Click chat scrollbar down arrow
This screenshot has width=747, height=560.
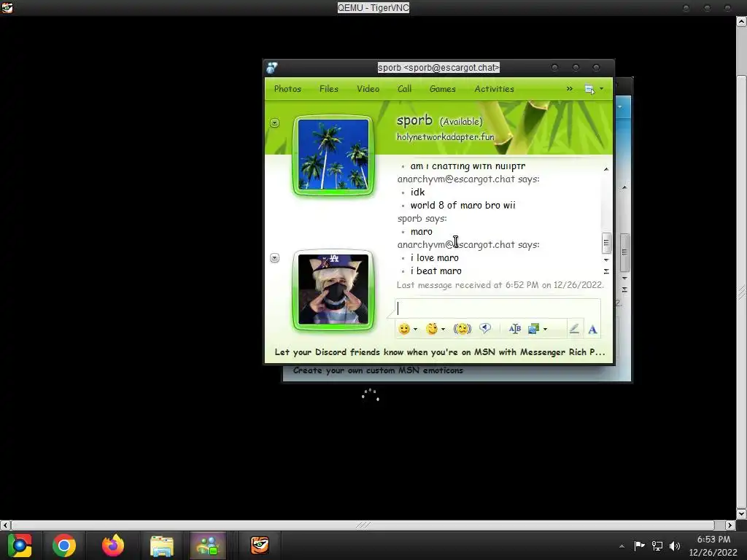click(606, 260)
